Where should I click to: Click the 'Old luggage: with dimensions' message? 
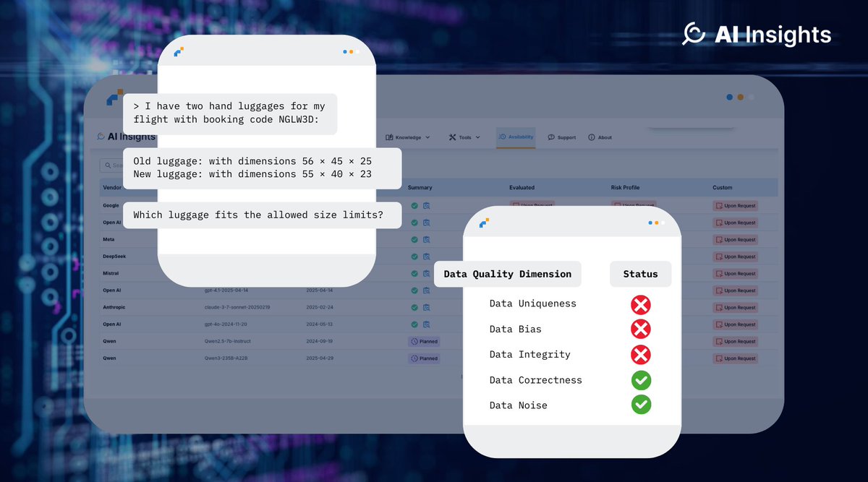[x=262, y=168]
